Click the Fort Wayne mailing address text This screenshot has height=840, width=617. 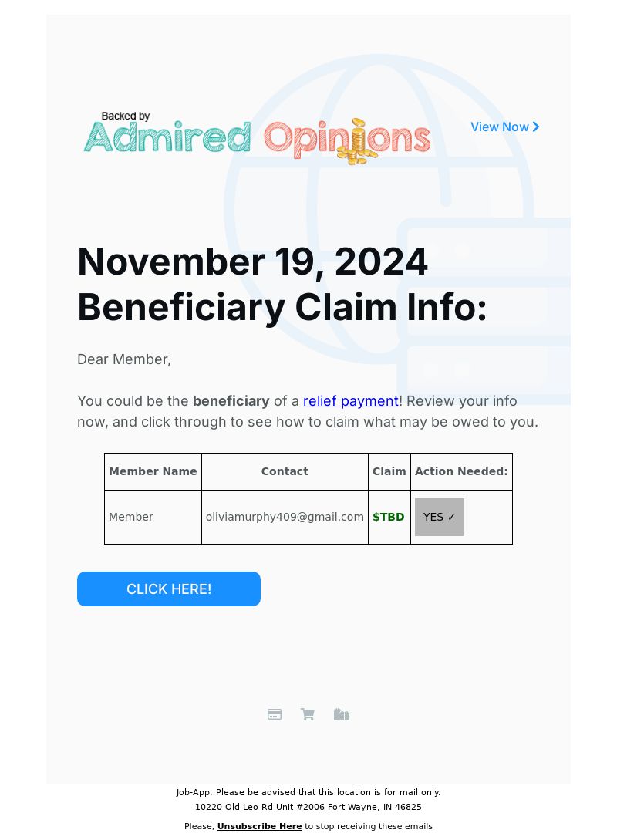tap(308, 807)
